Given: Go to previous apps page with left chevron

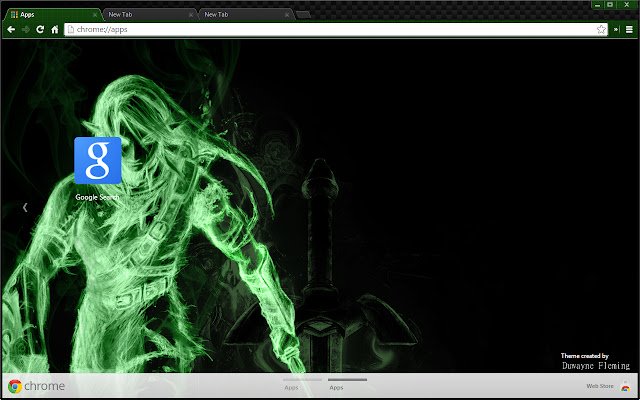Looking at the screenshot, I should click(x=25, y=207).
